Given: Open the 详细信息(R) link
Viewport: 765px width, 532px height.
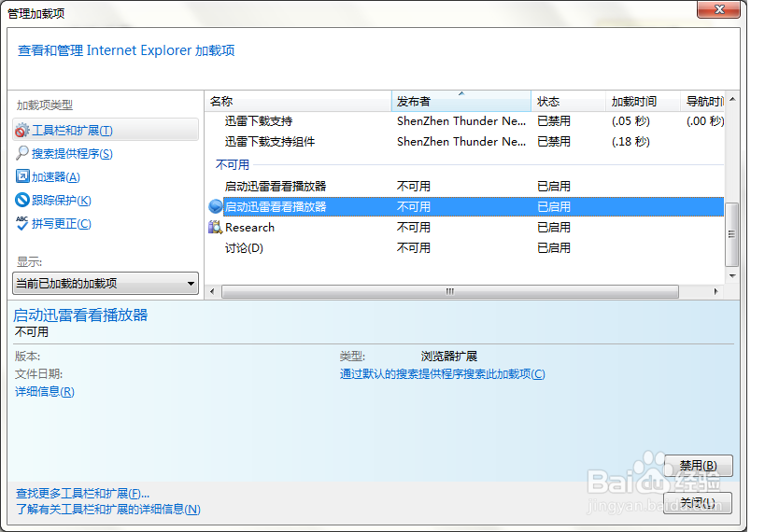Looking at the screenshot, I should (x=45, y=392).
